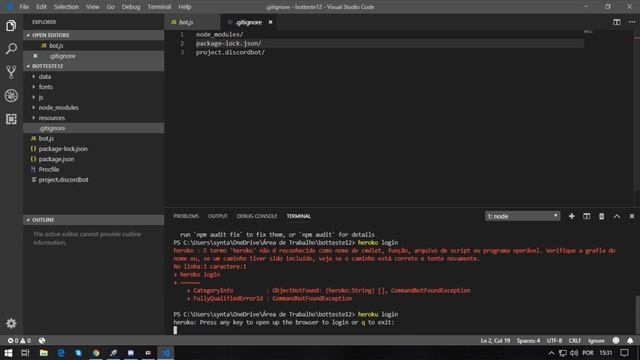The image size is (640, 360).
Task: Change language mode Ignore
Action: click(x=596, y=340)
